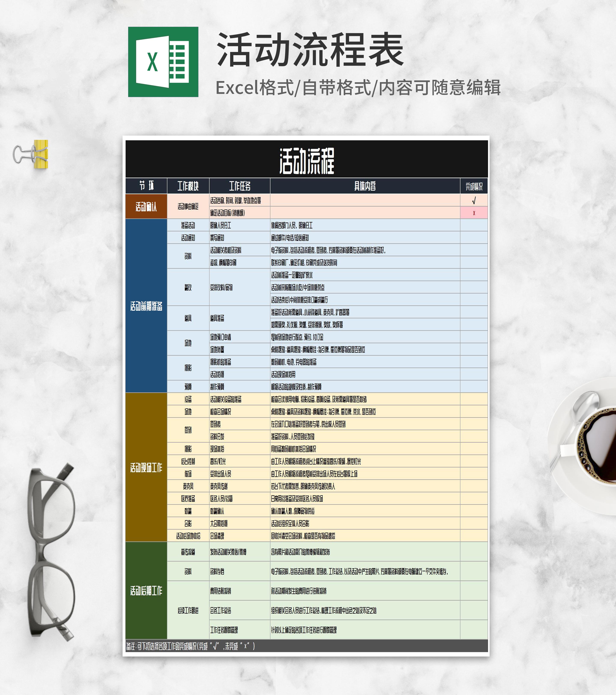
Task: Select the 工作任务 header cell
Action: [240, 186]
